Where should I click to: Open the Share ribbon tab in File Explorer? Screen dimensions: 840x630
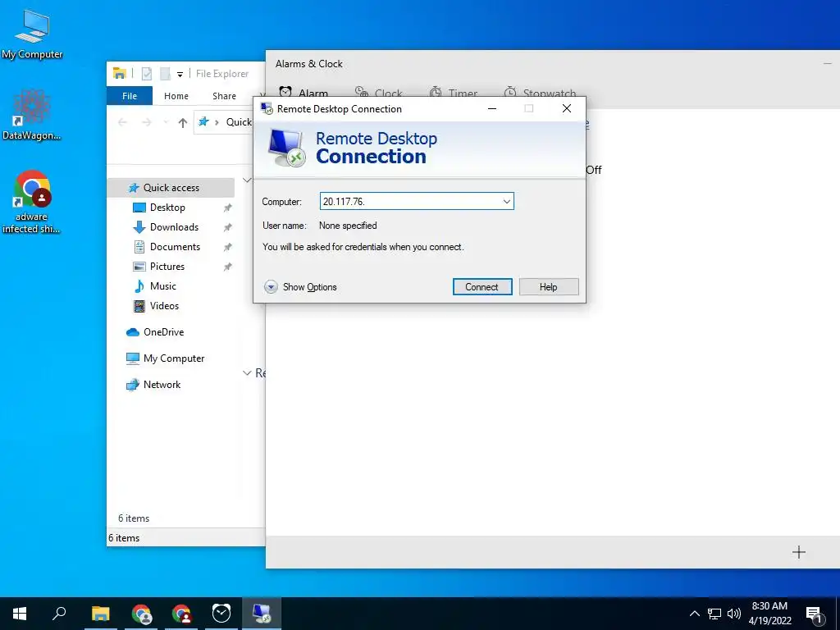tap(224, 96)
